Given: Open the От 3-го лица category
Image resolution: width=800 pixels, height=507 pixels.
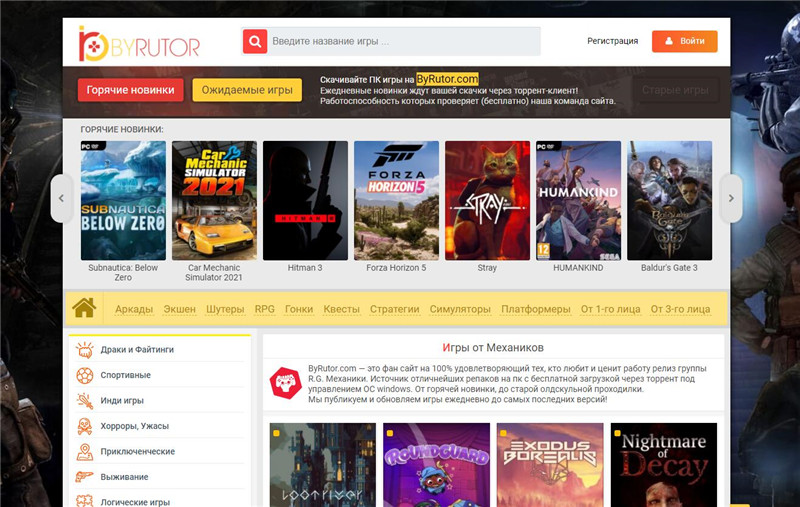Looking at the screenshot, I should 680,309.
